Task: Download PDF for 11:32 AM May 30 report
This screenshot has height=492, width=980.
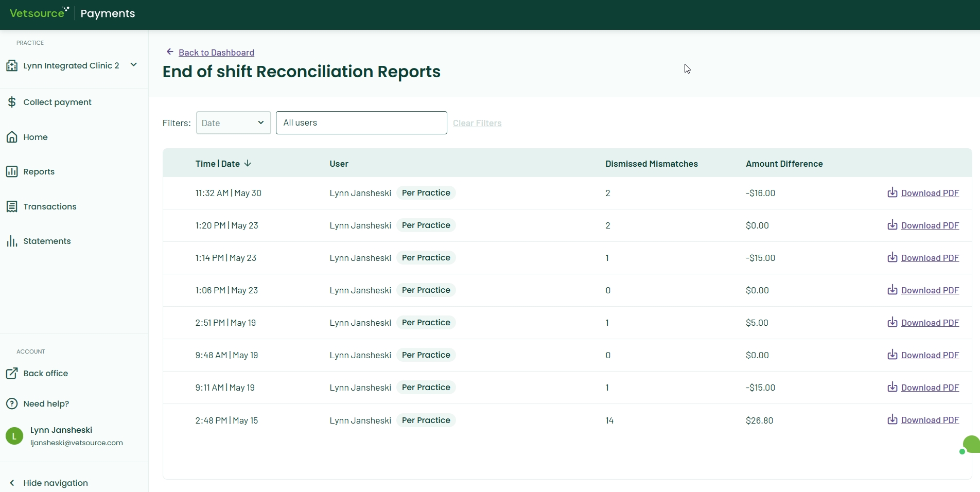Action: pos(930,193)
